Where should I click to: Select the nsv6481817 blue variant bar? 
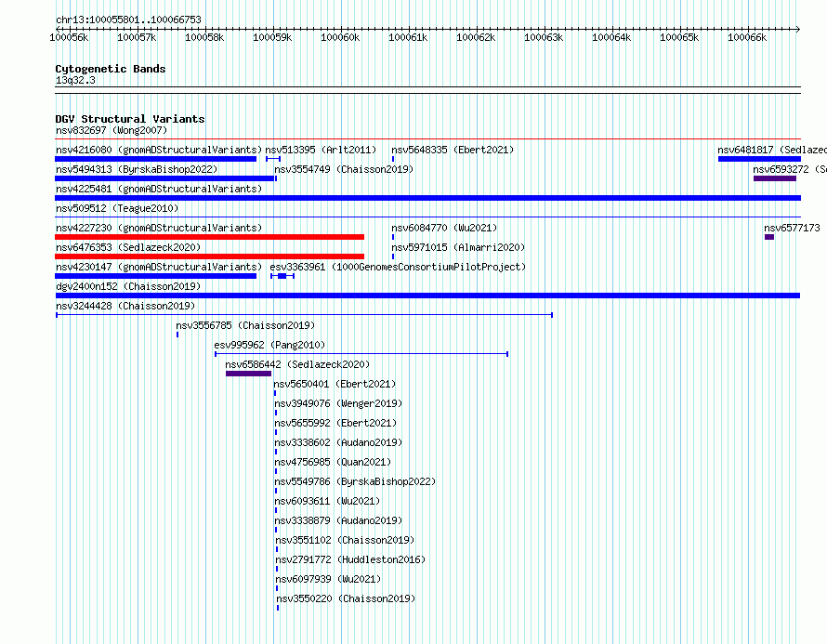point(759,159)
